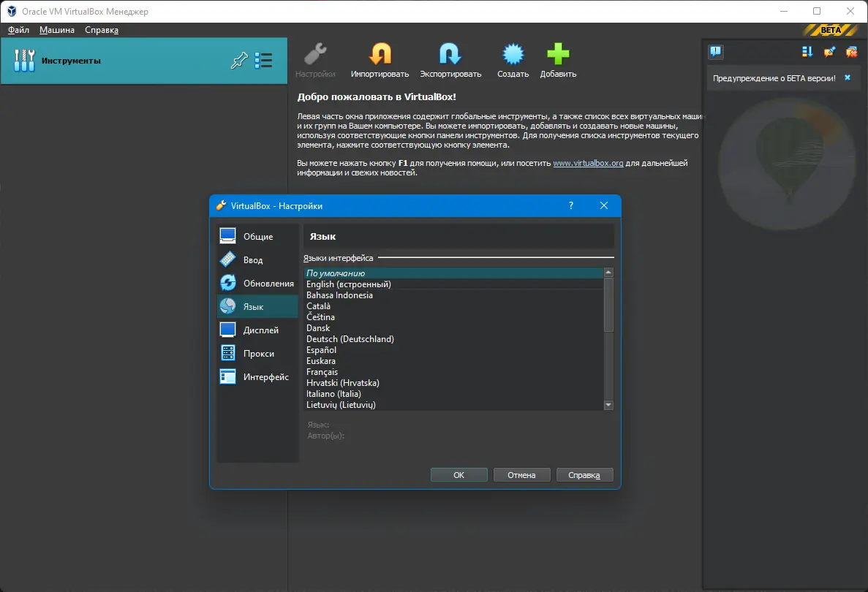Image resolution: width=868 pixels, height=592 pixels.
Task: Open the Машина menu
Action: point(57,30)
